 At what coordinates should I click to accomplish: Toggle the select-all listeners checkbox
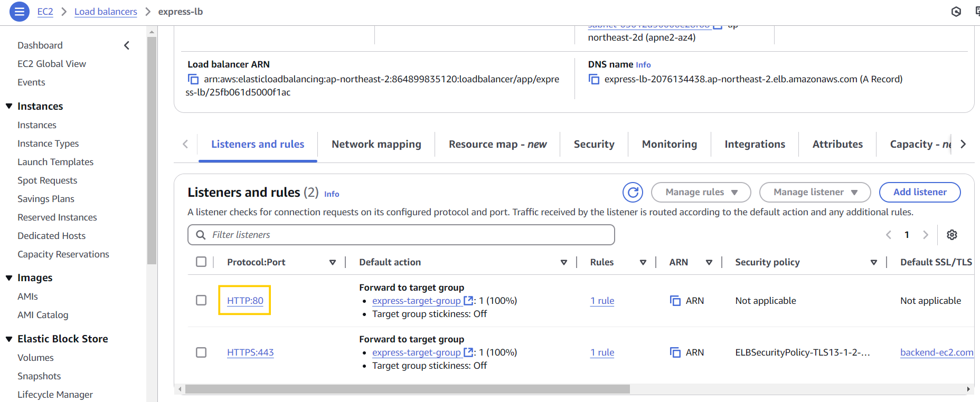click(x=201, y=262)
